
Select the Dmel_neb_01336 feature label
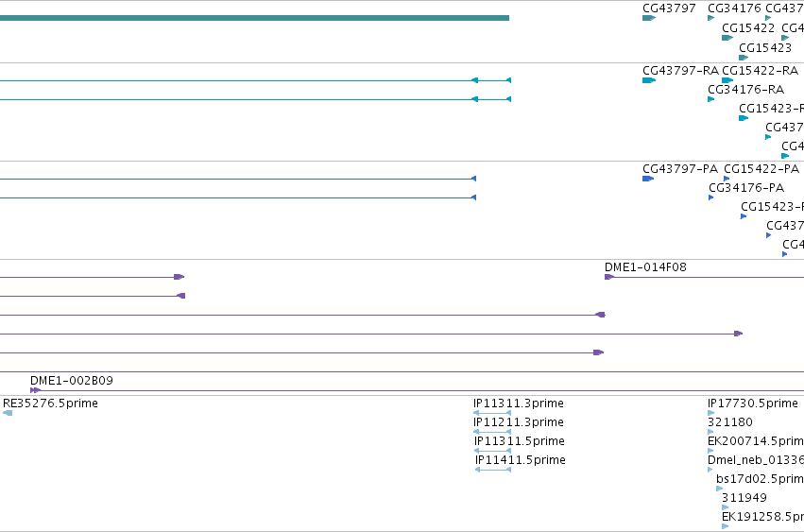[x=756, y=460]
